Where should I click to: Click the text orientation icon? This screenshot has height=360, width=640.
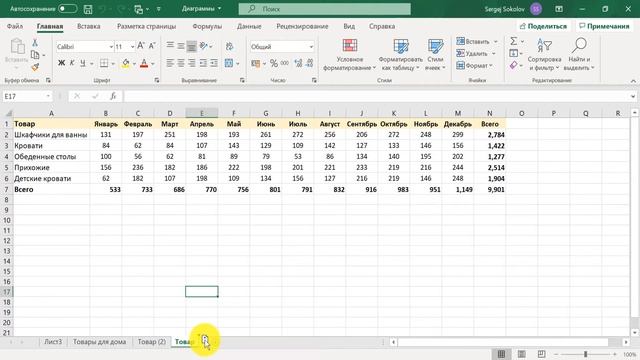coord(204,46)
